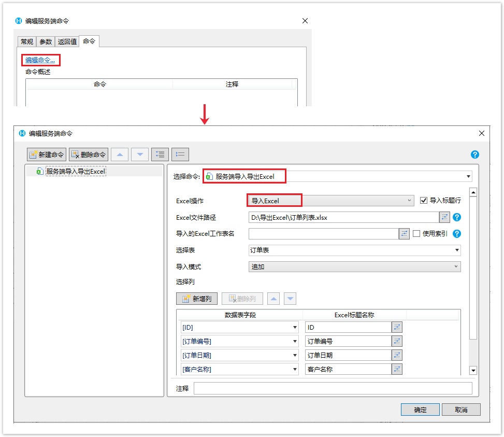Open the 导入模式 dropdown showing 追加

(354, 266)
